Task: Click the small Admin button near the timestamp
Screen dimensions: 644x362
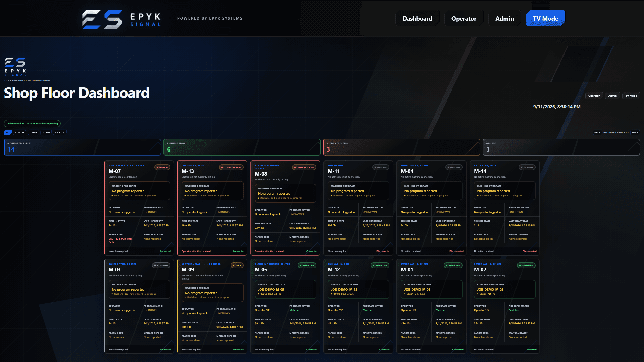Action: 612,96
